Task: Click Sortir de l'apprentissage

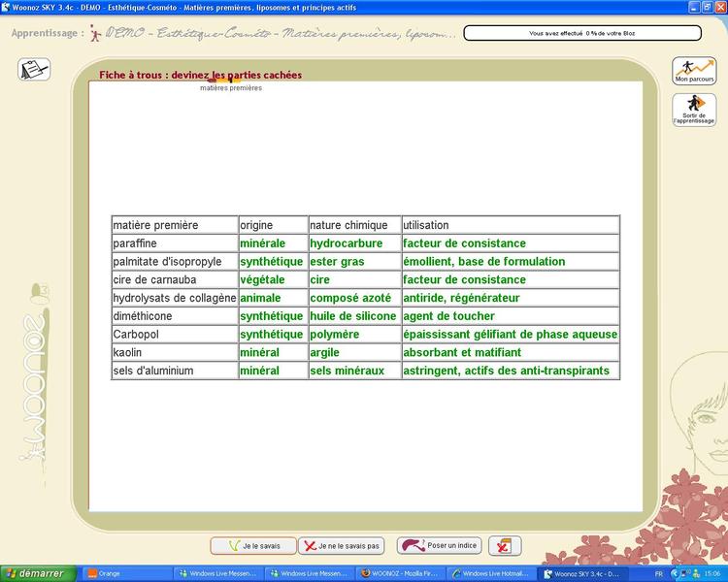Action: pos(693,110)
